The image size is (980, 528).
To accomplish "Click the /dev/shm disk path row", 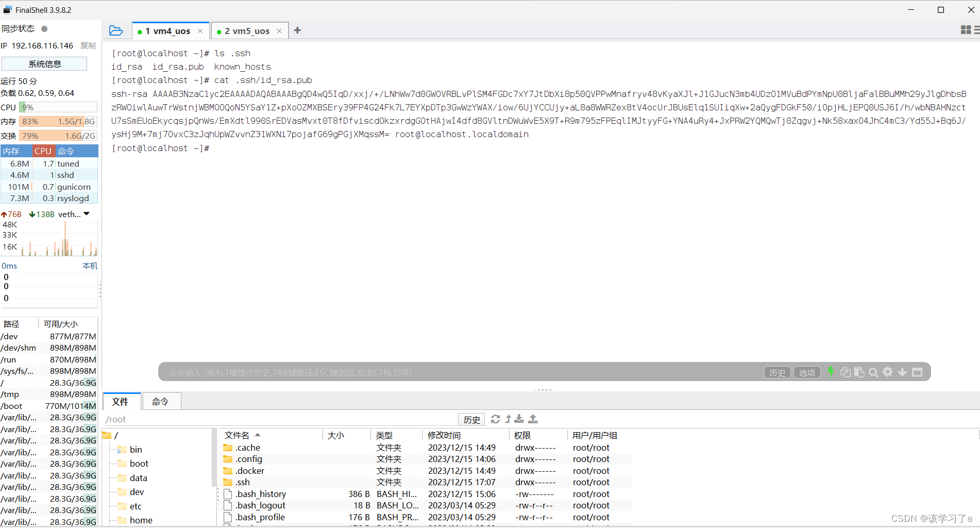I will 49,348.
